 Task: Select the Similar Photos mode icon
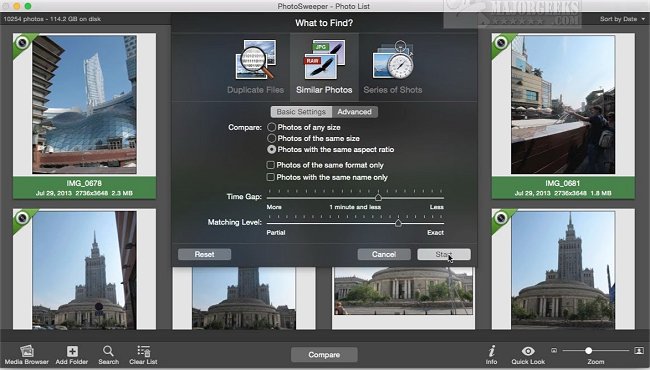(324, 60)
